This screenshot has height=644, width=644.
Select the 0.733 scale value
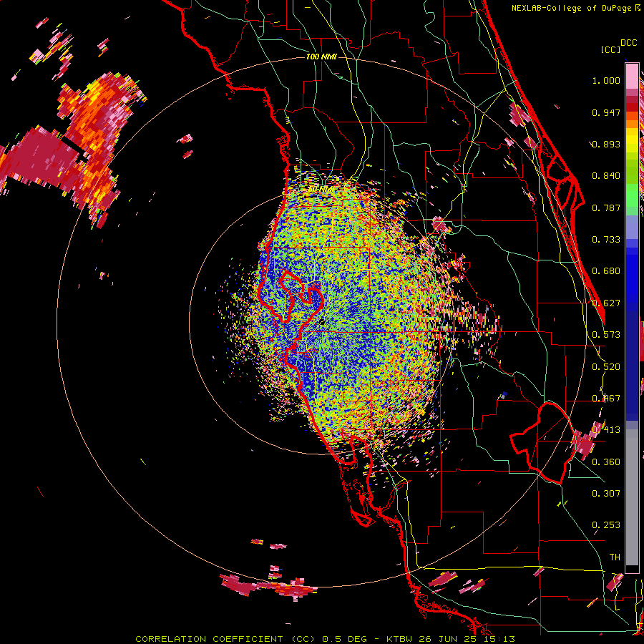[606, 240]
